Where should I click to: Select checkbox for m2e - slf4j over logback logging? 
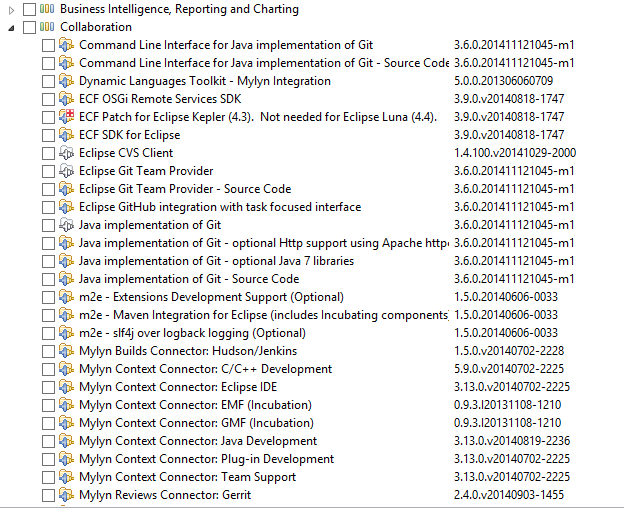(x=49, y=333)
